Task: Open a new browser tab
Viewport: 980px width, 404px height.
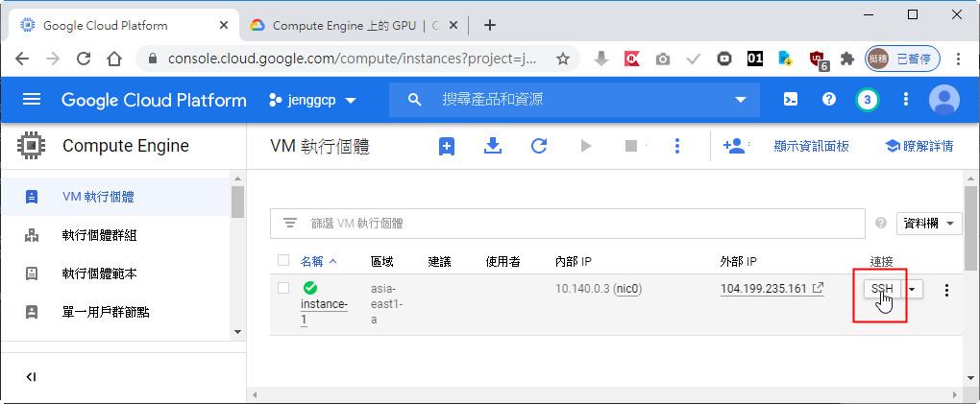Action: pos(490,25)
